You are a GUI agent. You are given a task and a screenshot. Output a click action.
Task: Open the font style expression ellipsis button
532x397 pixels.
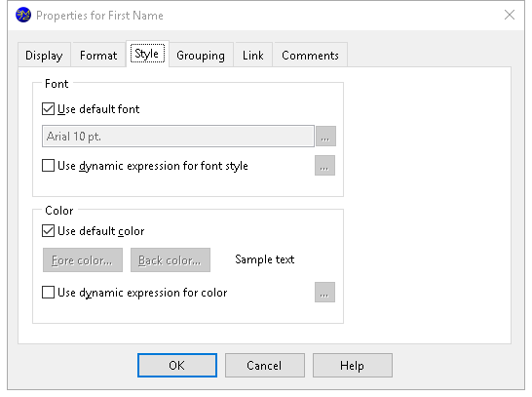(324, 166)
